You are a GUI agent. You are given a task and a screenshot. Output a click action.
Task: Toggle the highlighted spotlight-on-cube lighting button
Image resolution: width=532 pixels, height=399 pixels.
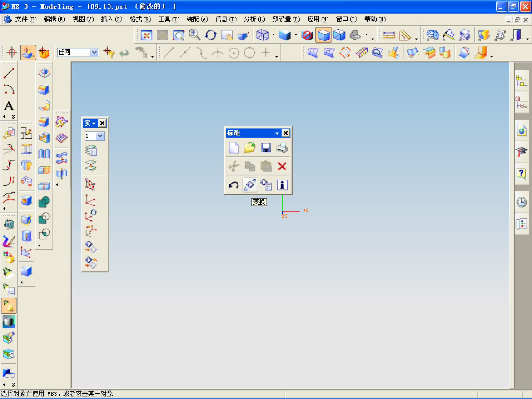9,305
